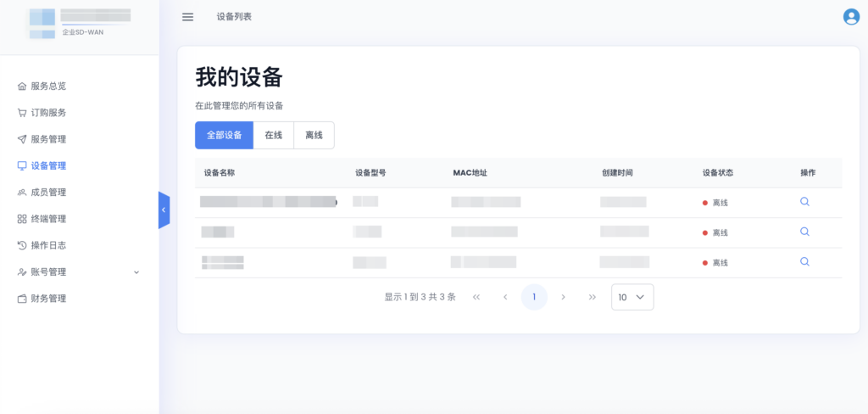Go to the next page arrow
This screenshot has width=868, height=414.
tap(563, 297)
